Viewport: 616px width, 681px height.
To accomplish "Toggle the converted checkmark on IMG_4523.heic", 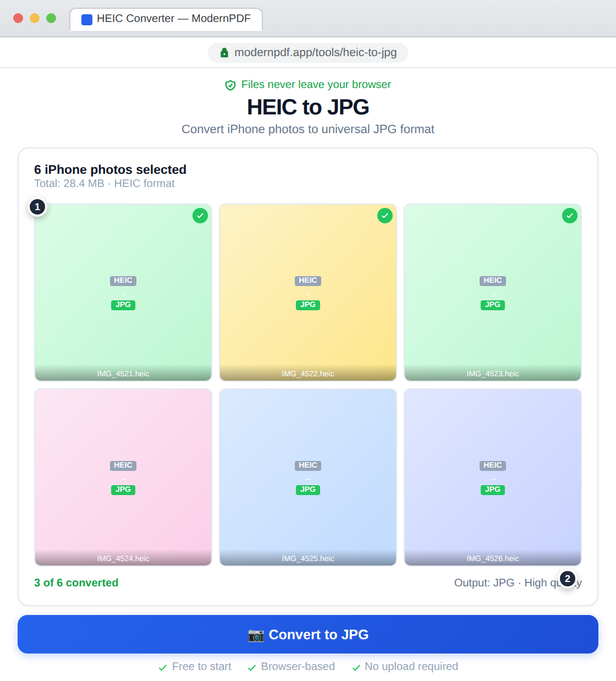I will 570,216.
